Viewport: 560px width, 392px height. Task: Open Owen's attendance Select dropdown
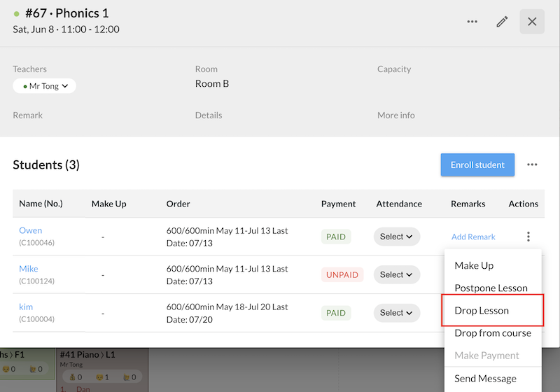(x=396, y=237)
